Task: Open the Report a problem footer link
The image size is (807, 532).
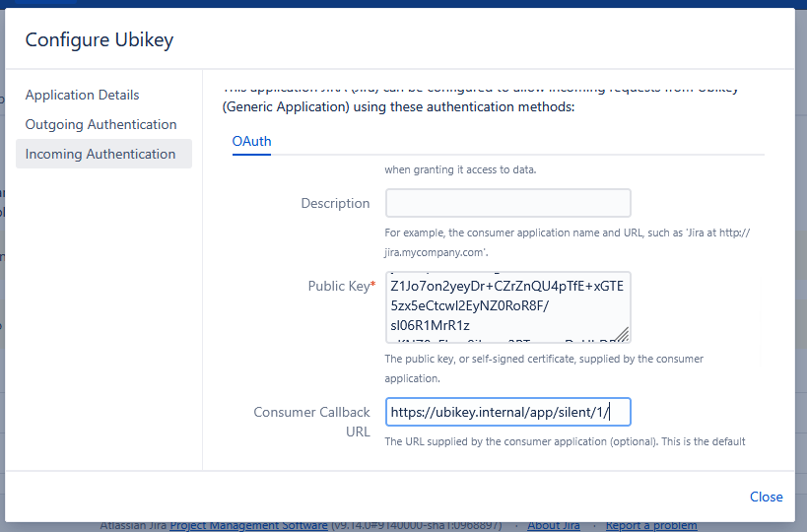Action: tap(651, 526)
